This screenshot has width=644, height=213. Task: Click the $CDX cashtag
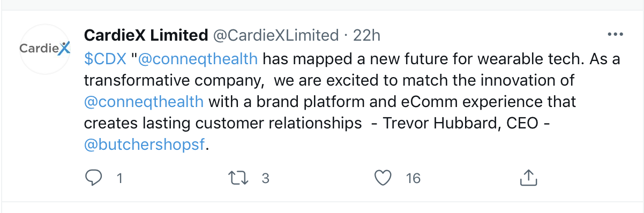(106, 59)
